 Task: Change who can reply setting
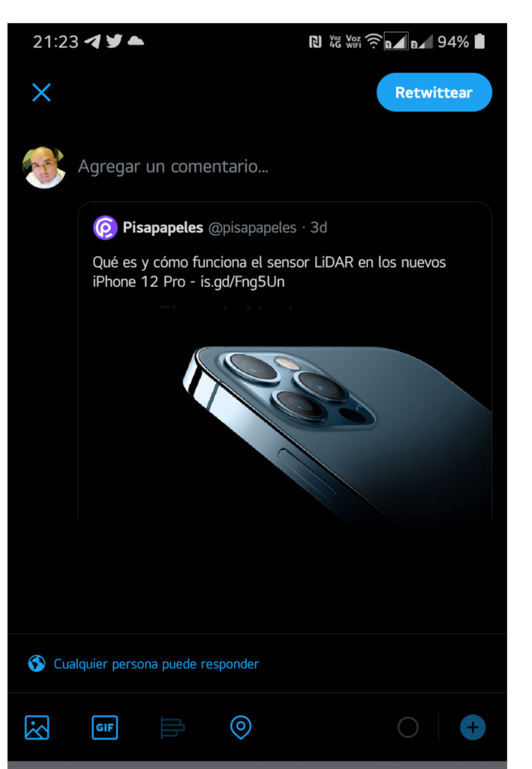[x=156, y=664]
